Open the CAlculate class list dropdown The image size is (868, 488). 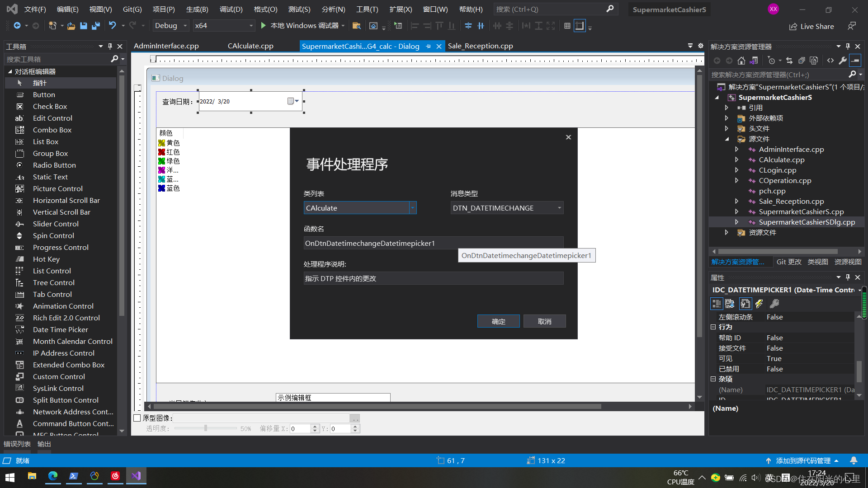click(412, 208)
